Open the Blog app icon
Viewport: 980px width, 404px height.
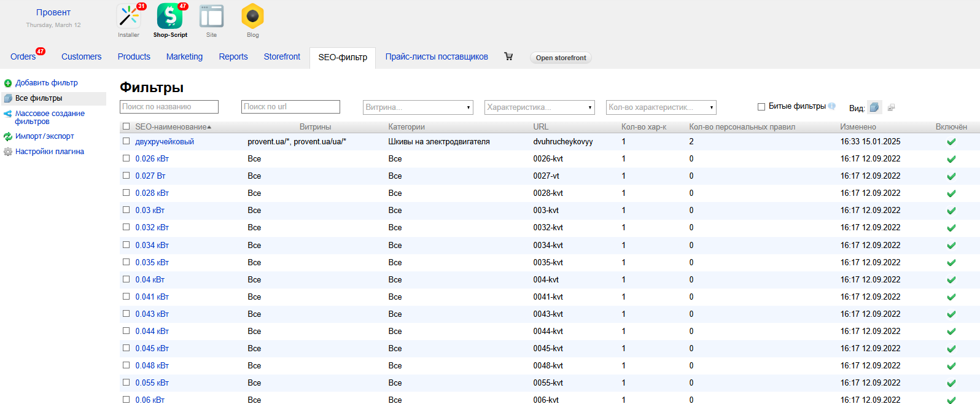click(252, 17)
